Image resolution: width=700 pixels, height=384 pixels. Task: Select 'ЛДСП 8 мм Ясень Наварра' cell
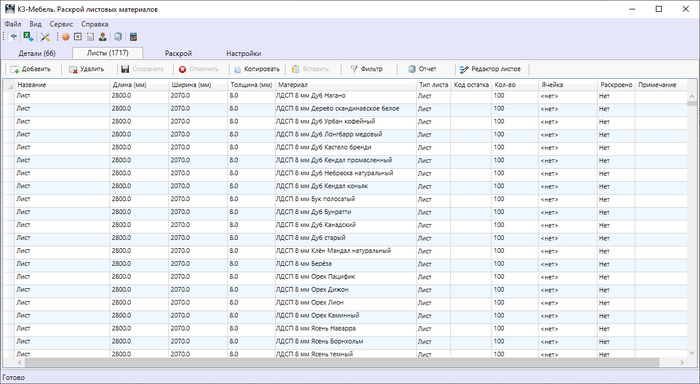point(346,329)
